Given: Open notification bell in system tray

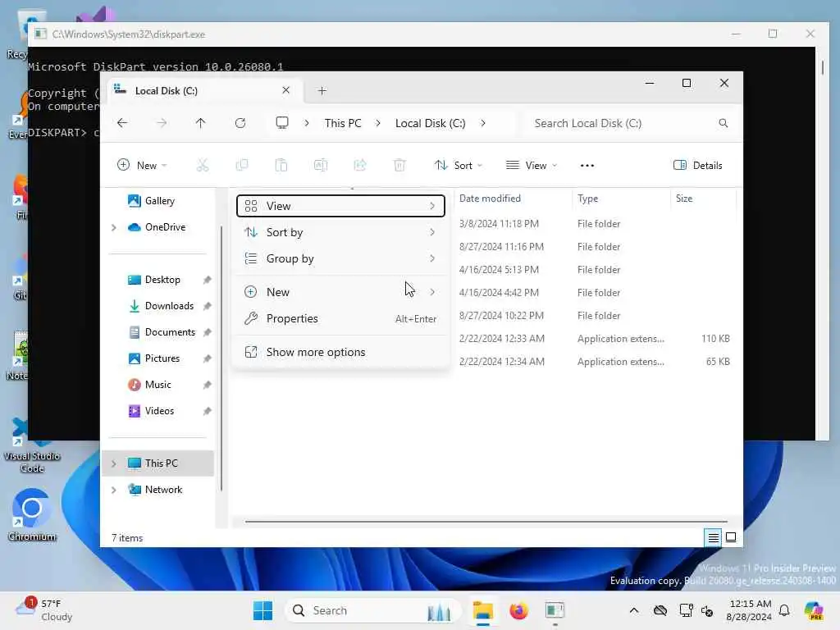Looking at the screenshot, I should (x=784, y=610).
